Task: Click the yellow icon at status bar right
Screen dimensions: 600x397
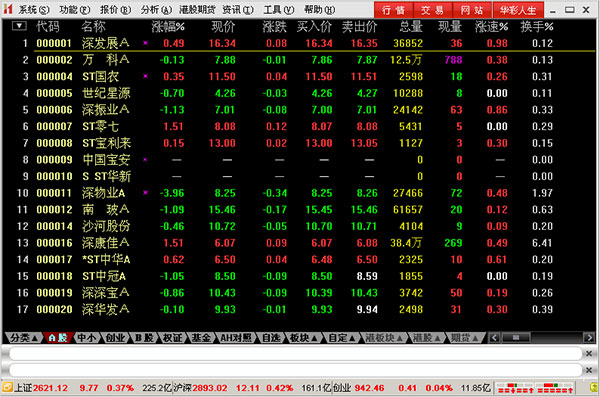Action: tap(593, 387)
